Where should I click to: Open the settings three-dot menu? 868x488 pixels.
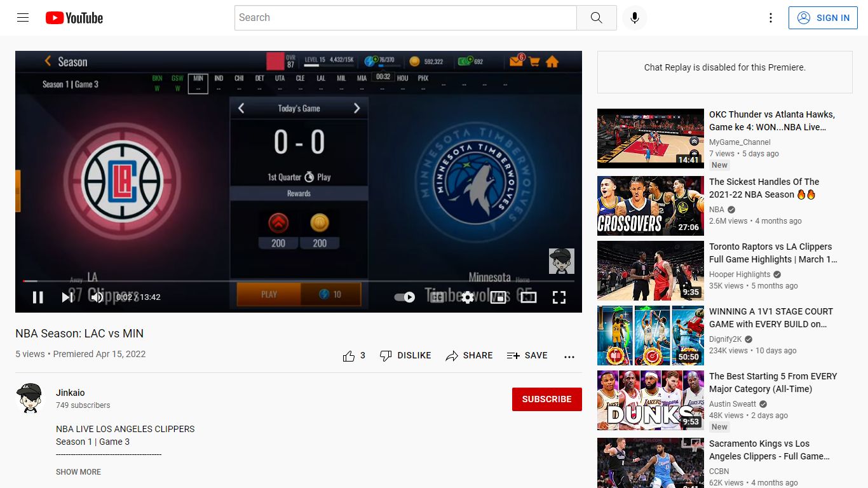point(770,18)
